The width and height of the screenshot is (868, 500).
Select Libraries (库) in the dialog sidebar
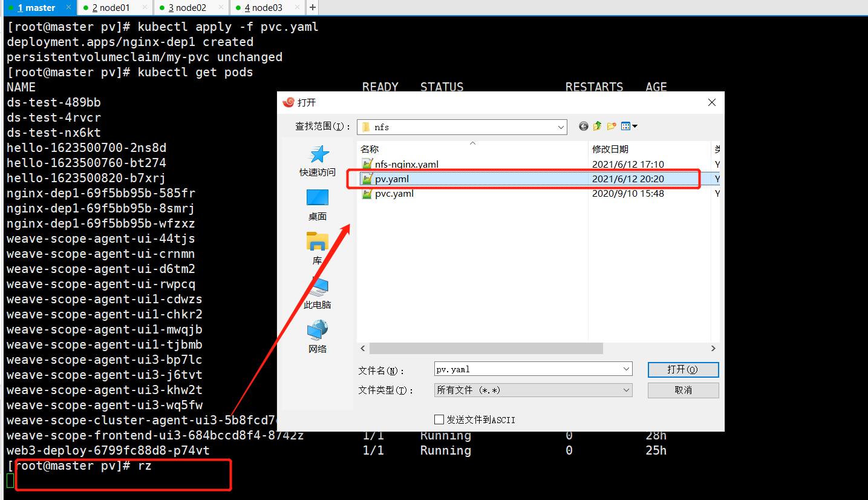318,249
